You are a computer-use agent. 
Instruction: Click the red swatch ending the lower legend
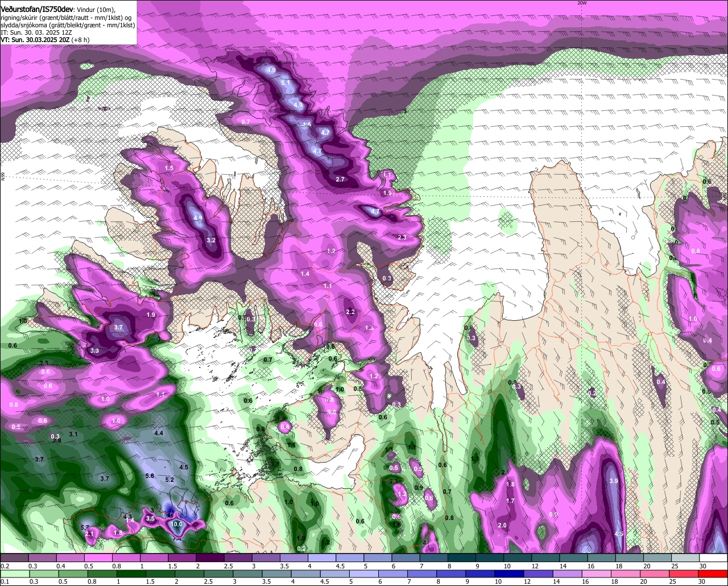(x=713, y=573)
